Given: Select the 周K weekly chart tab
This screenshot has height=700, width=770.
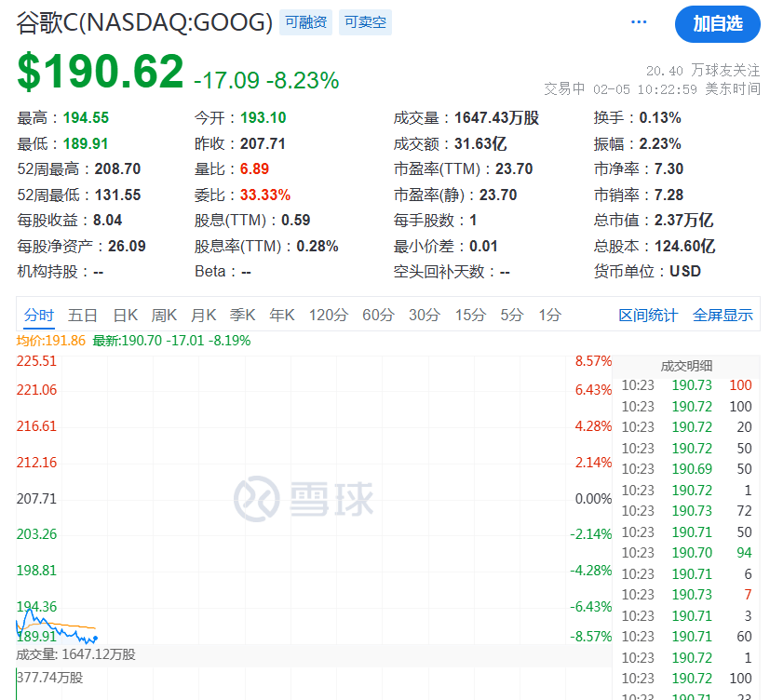Looking at the screenshot, I should click(x=164, y=315).
